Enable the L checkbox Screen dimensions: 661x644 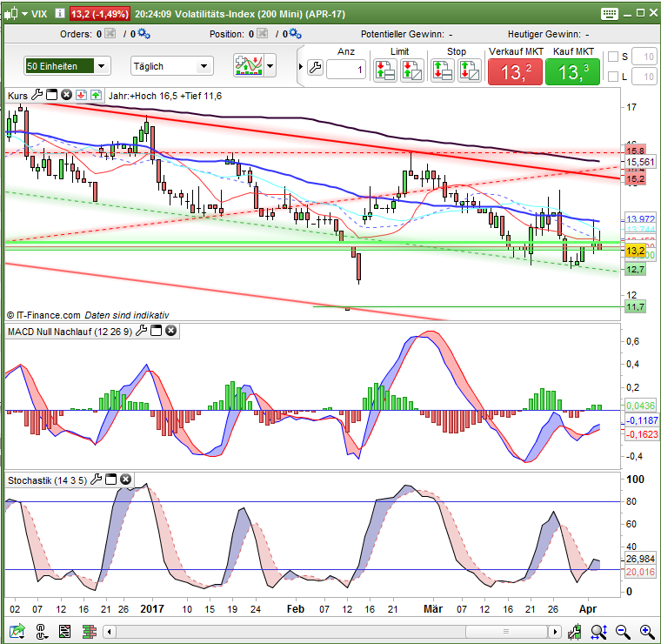click(613, 77)
